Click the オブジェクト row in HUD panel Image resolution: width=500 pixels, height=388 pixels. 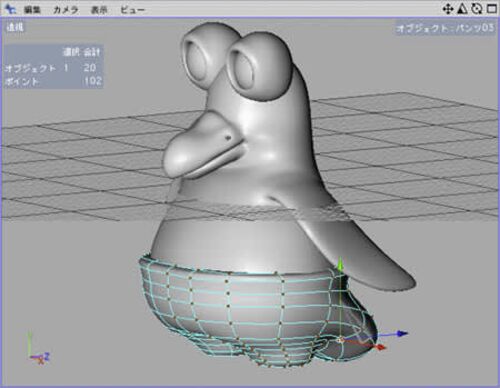coord(53,68)
